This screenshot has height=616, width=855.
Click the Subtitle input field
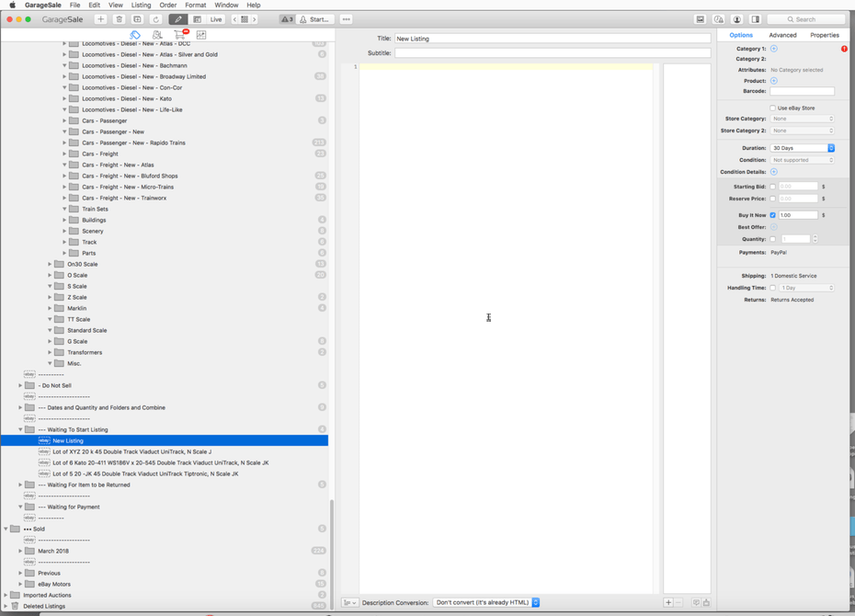(x=553, y=53)
